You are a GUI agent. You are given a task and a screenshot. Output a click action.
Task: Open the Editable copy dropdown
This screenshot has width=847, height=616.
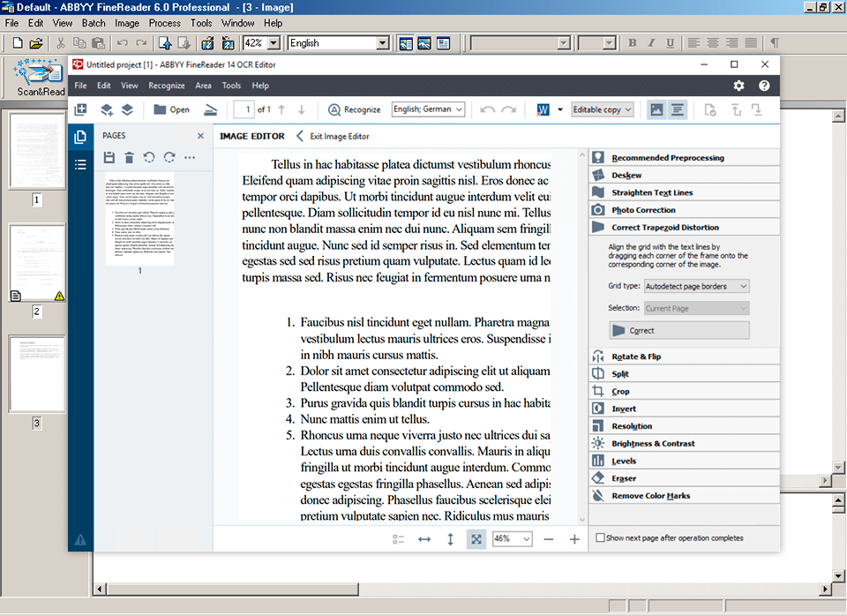(603, 109)
